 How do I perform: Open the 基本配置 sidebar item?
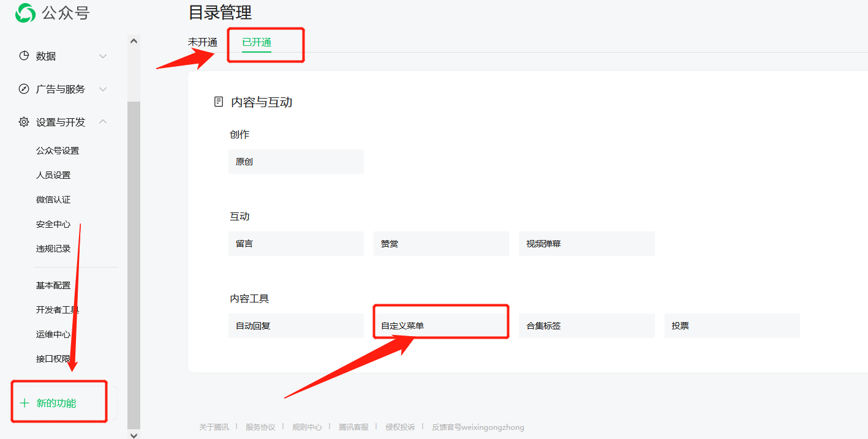(53, 285)
